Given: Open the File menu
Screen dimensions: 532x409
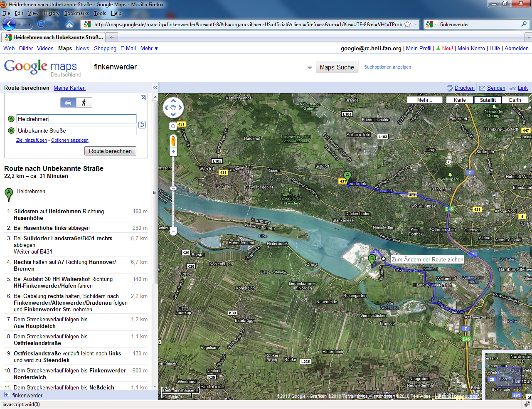Looking at the screenshot, I should (6, 13).
